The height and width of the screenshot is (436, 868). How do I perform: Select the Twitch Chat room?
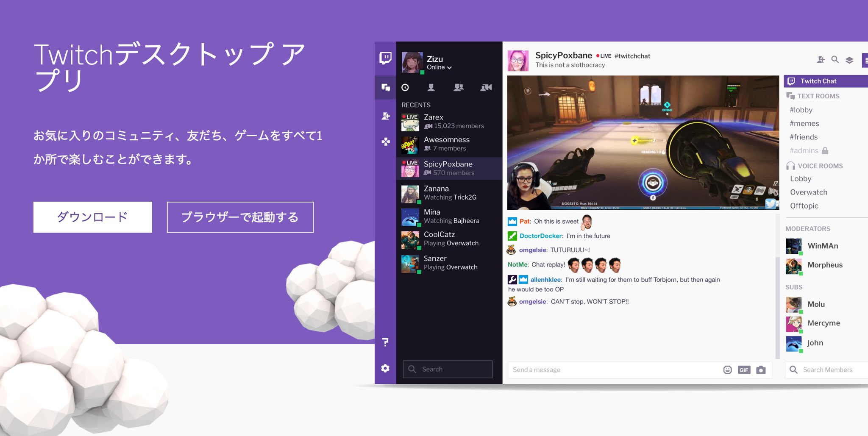click(826, 81)
